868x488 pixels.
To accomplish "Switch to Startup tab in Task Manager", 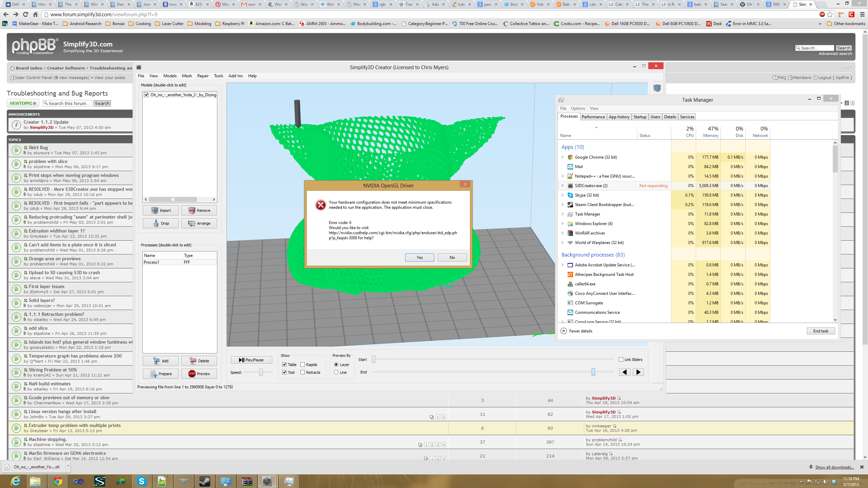I will 640,117.
